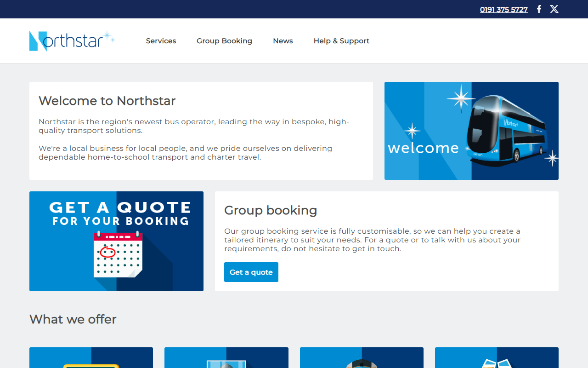Image resolution: width=588 pixels, height=368 pixels.
Task: Open the Group Booking menu item
Action: pos(225,41)
